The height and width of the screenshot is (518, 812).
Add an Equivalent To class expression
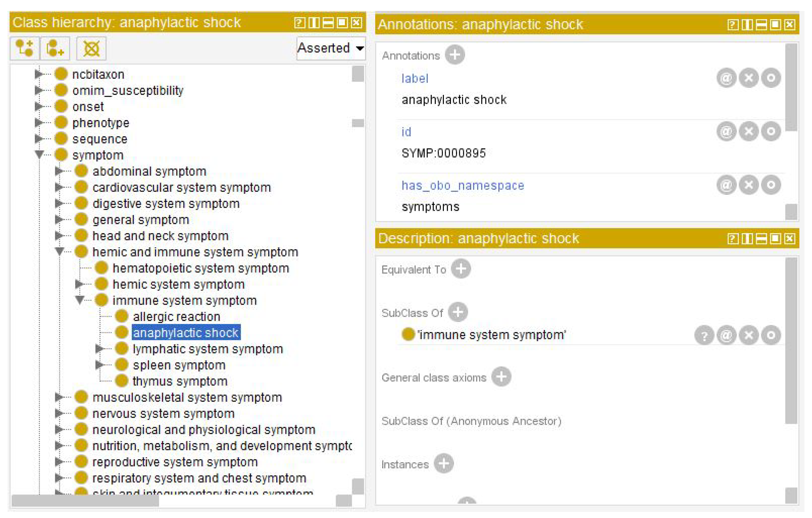pos(461,269)
